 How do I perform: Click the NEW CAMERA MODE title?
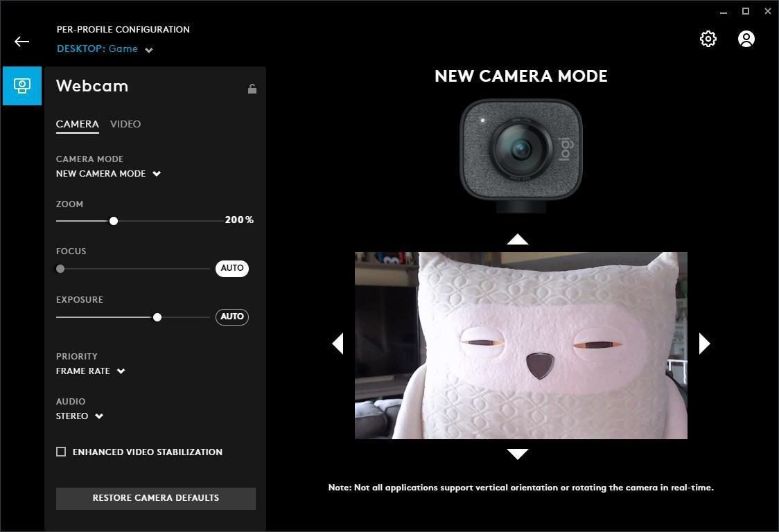(521, 76)
